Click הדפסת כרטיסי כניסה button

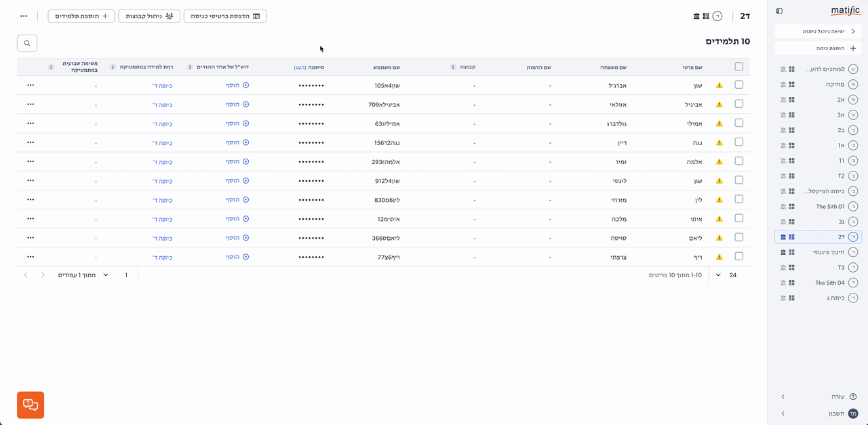tap(225, 16)
